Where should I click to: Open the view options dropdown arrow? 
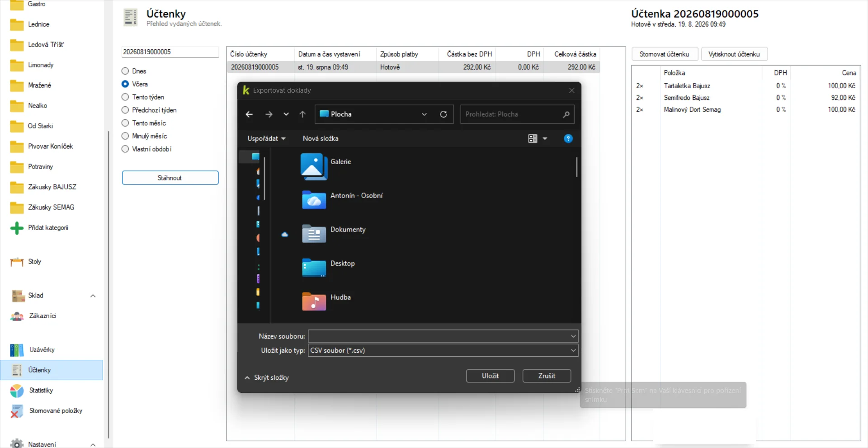tap(545, 139)
